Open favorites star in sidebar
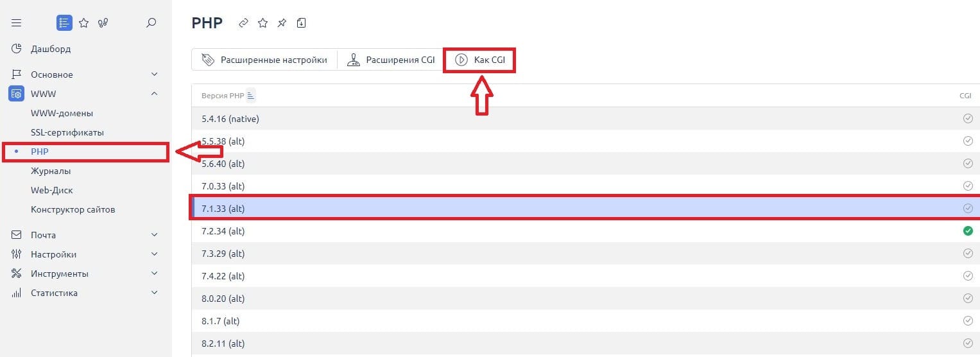 point(83,23)
